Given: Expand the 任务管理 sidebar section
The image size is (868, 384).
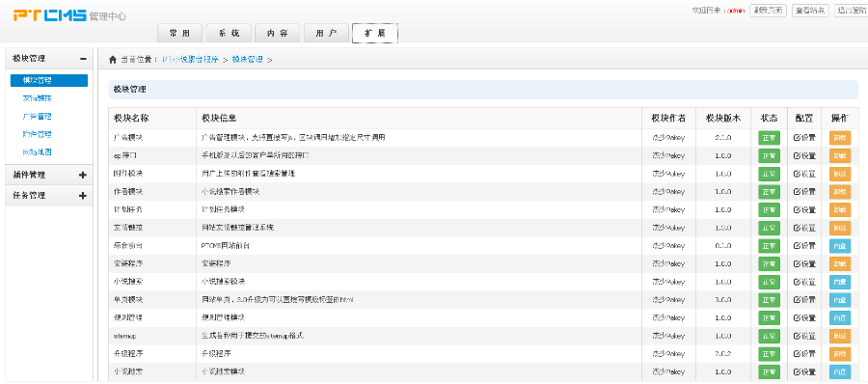Looking at the screenshot, I should pyautogui.click(x=83, y=196).
